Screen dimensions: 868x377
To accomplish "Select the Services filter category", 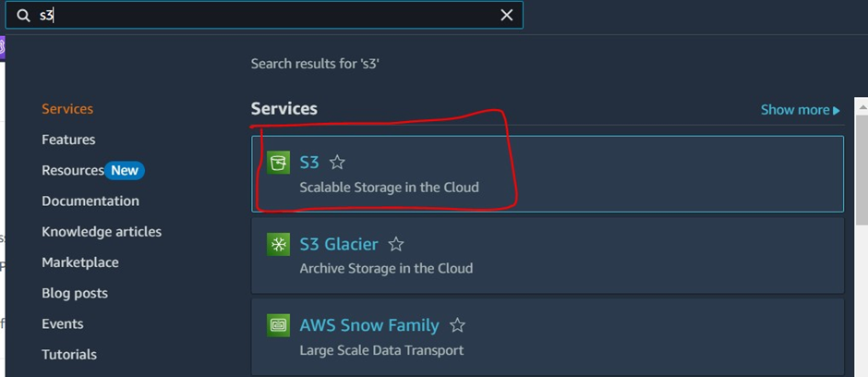I will (x=67, y=109).
